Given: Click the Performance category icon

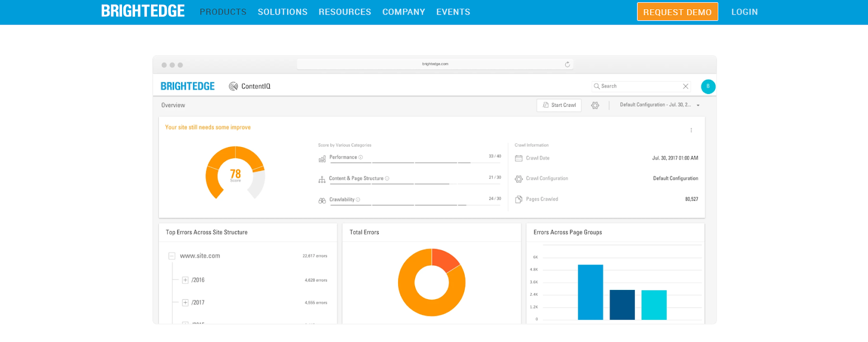Looking at the screenshot, I should pyautogui.click(x=322, y=159).
